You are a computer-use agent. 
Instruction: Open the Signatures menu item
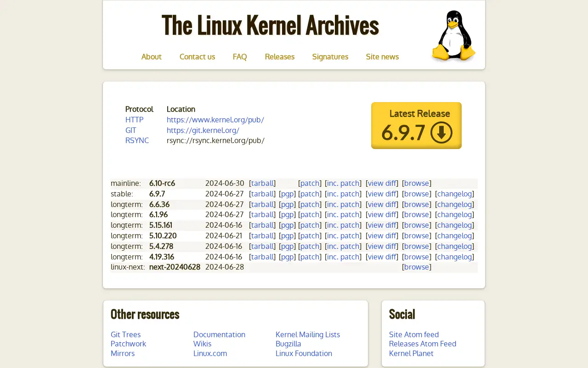coord(330,57)
